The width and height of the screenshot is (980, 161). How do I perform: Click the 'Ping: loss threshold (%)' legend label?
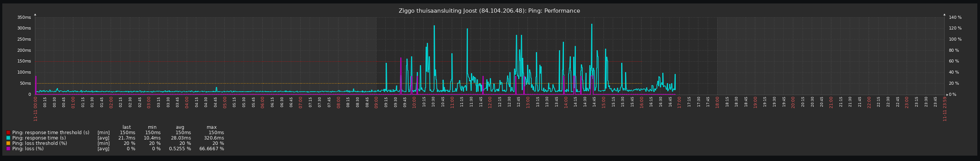tap(40, 143)
